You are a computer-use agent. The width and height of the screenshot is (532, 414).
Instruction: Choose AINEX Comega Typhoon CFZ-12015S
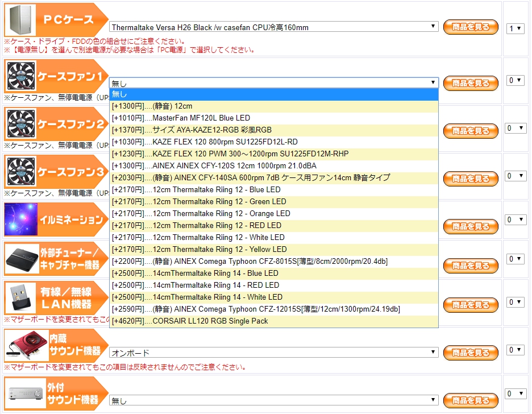coord(274,309)
